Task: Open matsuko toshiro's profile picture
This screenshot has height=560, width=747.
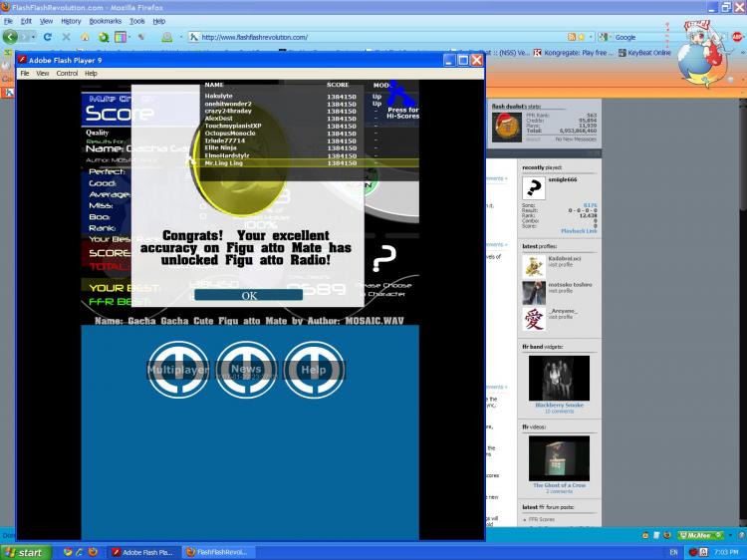Action: 534,293
